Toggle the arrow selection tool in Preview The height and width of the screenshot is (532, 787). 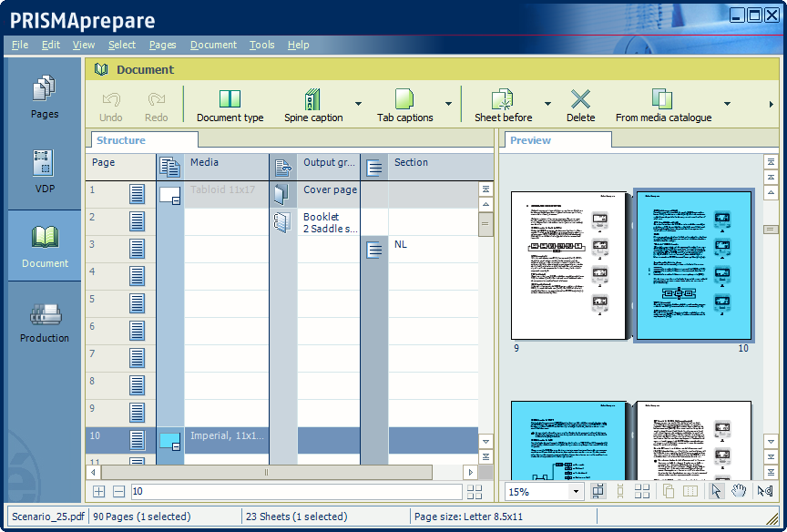click(716, 491)
